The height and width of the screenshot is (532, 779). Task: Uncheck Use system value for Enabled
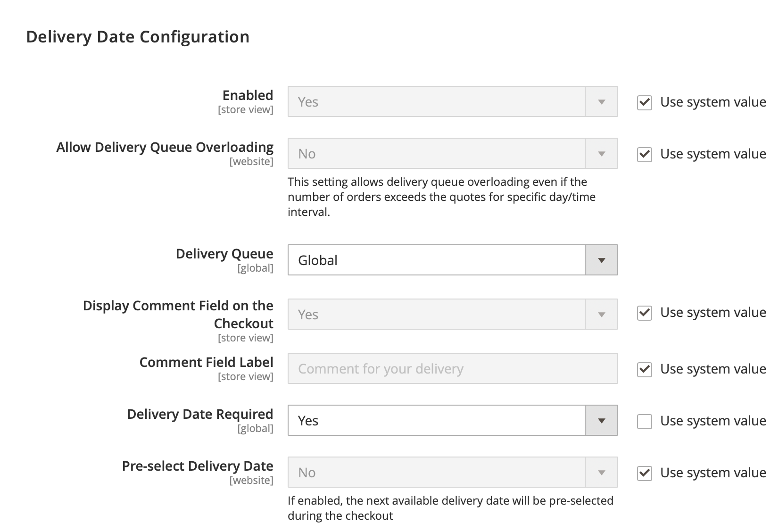644,102
